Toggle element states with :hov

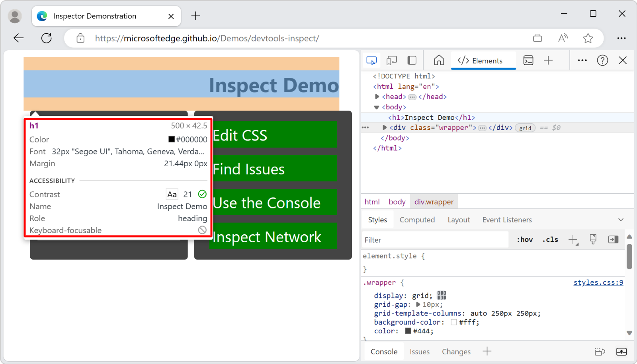(x=525, y=239)
